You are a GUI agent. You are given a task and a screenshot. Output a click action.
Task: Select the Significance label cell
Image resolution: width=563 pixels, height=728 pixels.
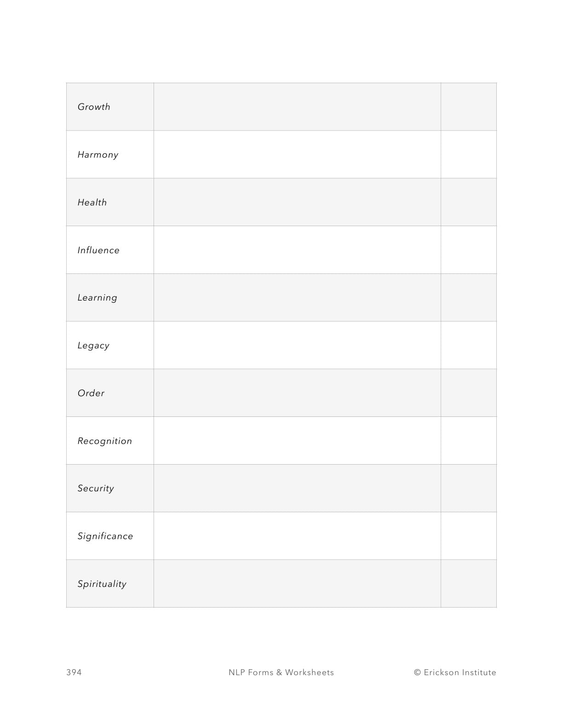point(105,536)
